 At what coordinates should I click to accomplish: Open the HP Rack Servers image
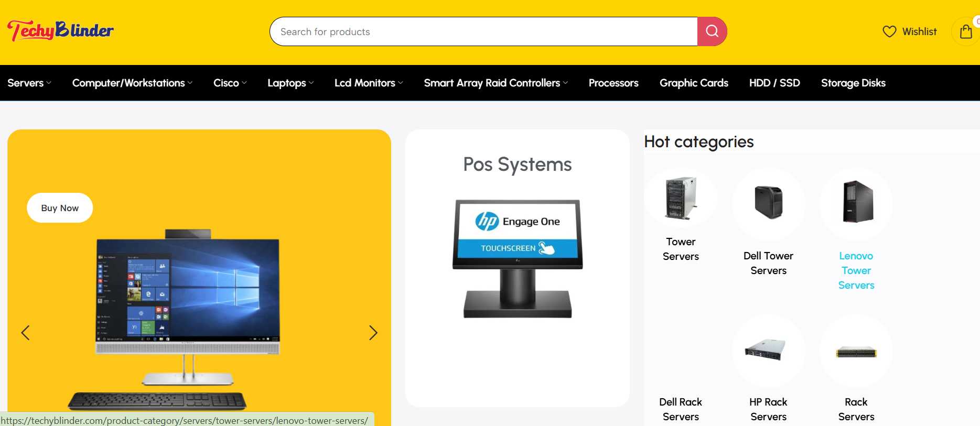click(768, 349)
